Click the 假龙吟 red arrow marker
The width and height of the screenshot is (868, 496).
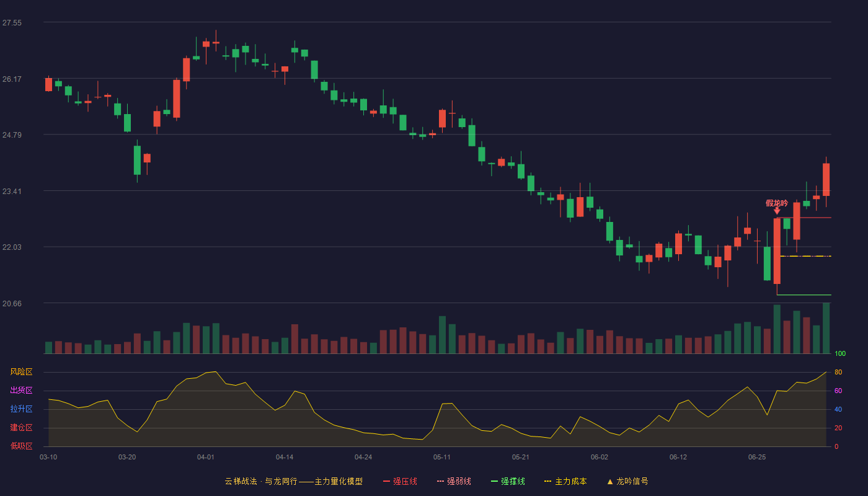(777, 211)
